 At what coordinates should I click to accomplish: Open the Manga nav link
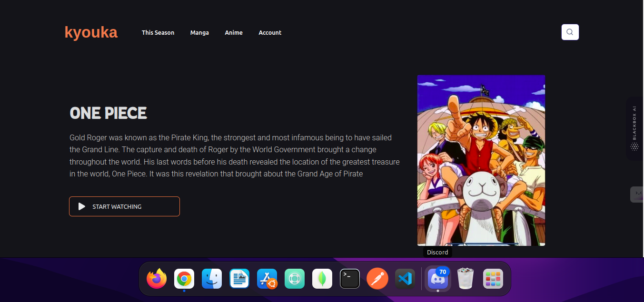(199, 33)
